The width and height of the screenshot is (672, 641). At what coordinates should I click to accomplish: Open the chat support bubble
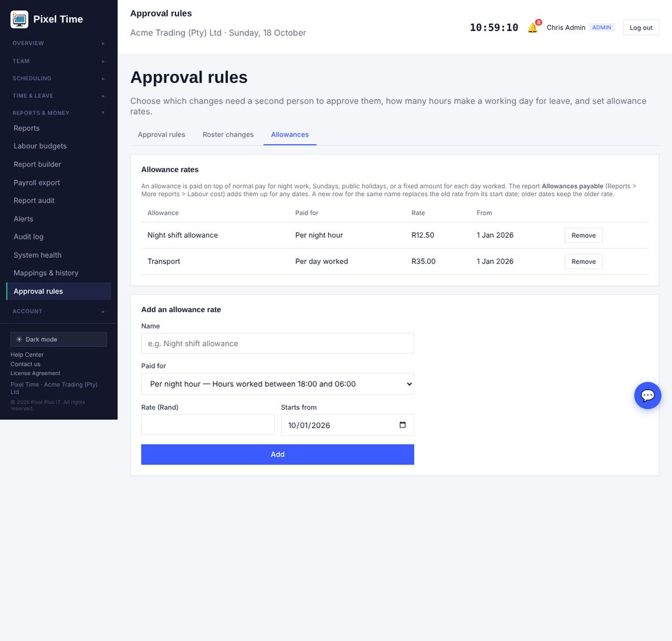[648, 395]
